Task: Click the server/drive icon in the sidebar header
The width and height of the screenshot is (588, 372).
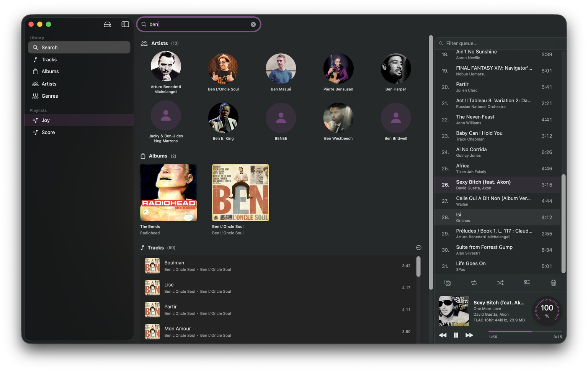Action: [x=108, y=24]
